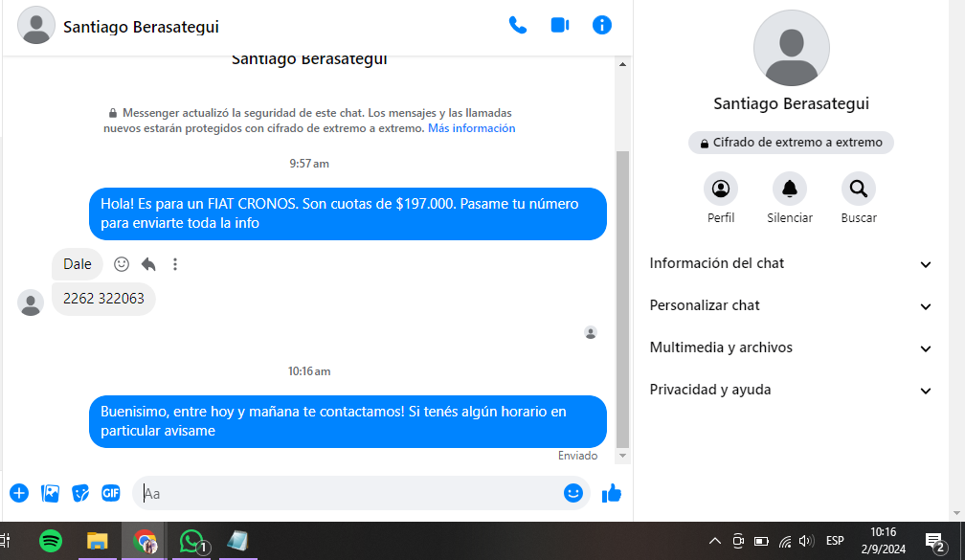React to the 'Dale' message with emoji

[122, 264]
